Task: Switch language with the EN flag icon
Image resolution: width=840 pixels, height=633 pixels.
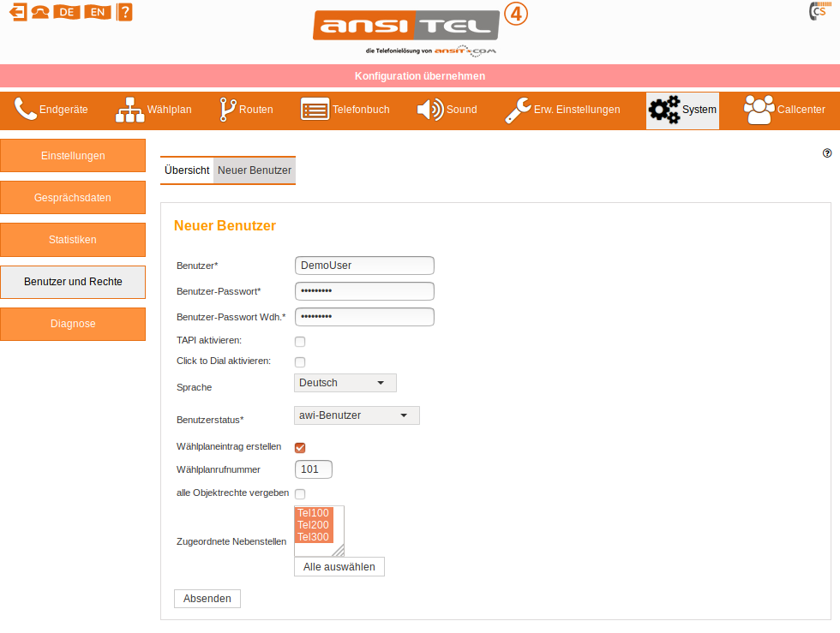Action: click(x=98, y=12)
